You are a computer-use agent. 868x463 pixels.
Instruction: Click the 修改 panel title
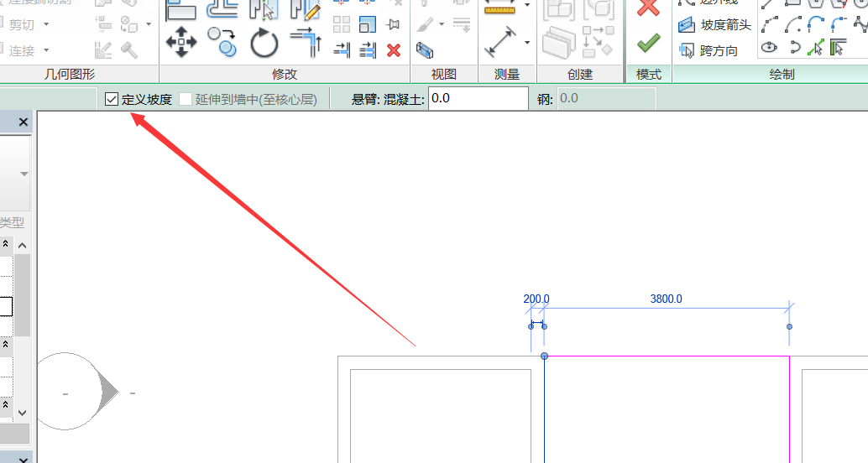pyautogui.click(x=285, y=74)
